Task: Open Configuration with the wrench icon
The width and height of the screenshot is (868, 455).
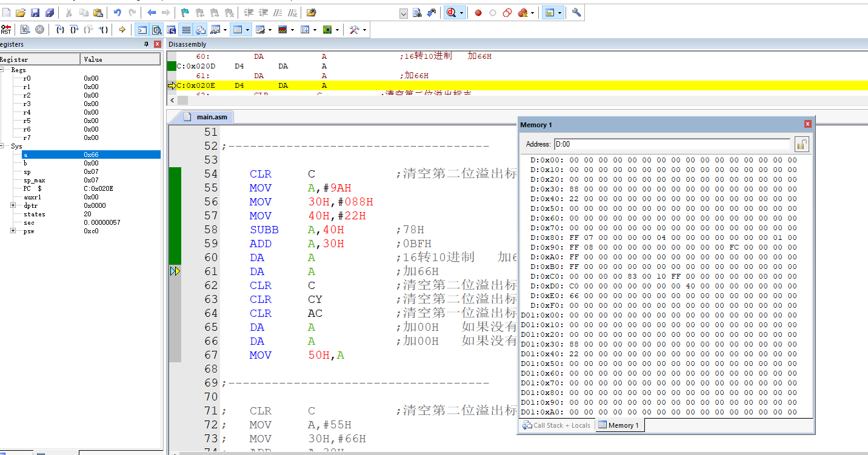Action: click(576, 13)
